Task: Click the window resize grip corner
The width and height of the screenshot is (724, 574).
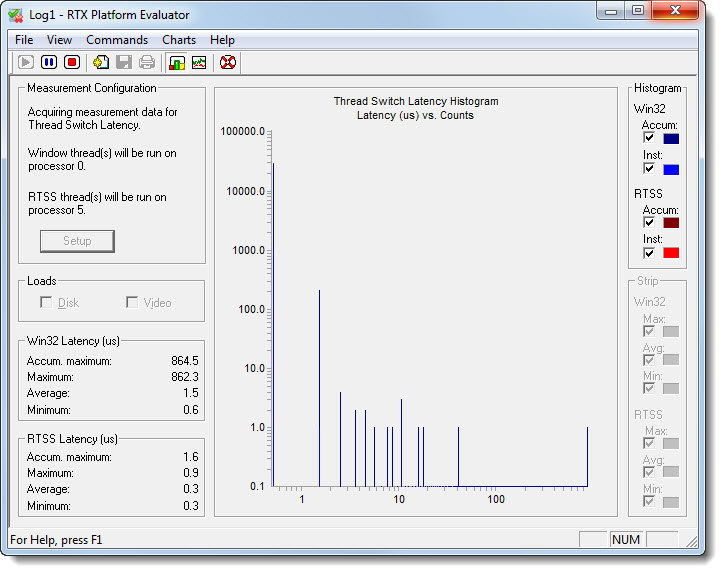Action: pyautogui.click(x=691, y=541)
